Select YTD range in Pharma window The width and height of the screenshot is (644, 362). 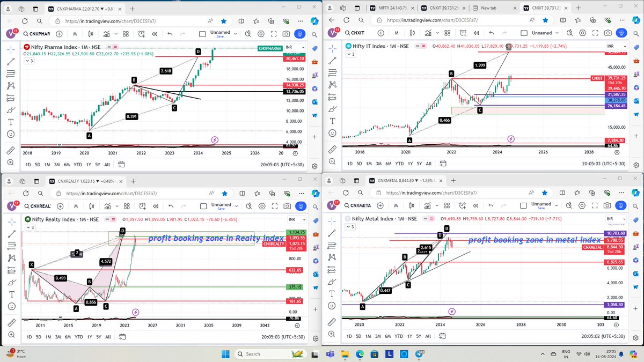coord(78,164)
